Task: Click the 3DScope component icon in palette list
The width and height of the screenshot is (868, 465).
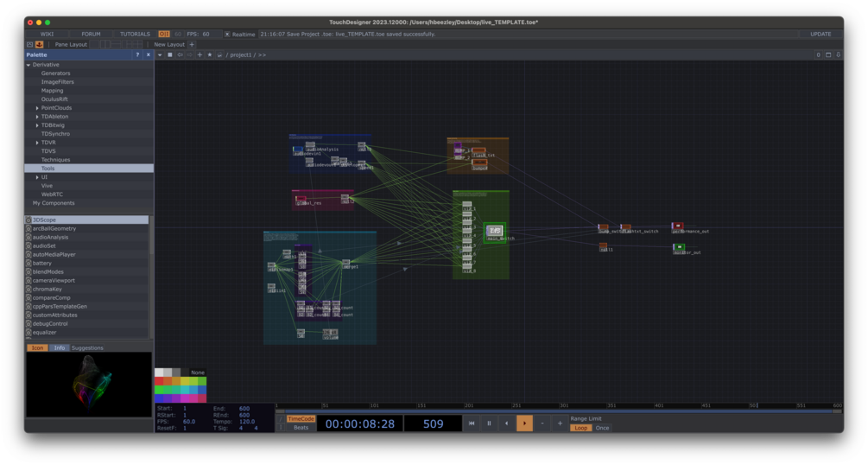Action: point(29,220)
